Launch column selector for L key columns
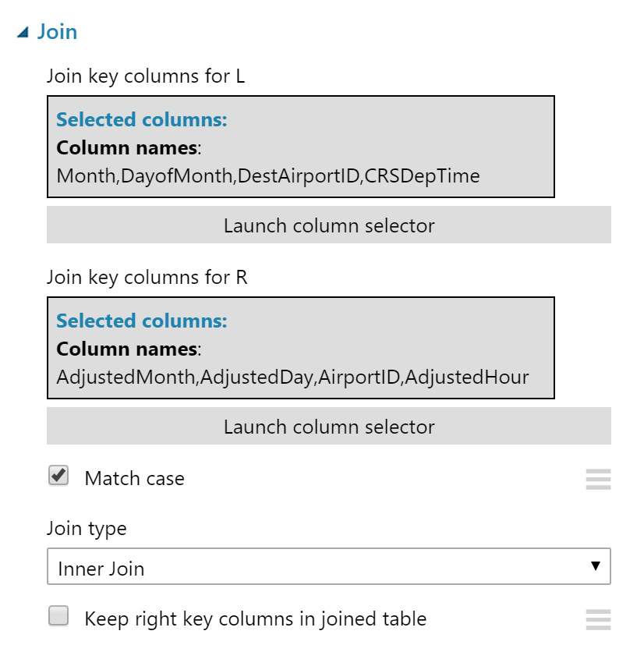Screen dimensions: 644x645 (x=328, y=225)
